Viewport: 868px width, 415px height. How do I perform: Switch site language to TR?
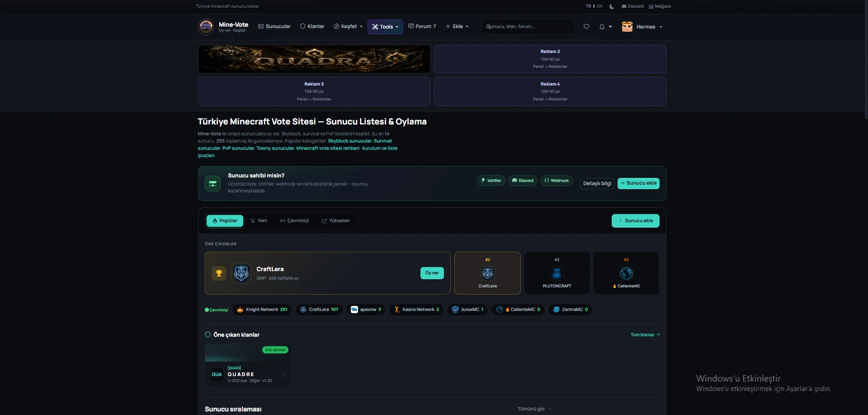[588, 6]
